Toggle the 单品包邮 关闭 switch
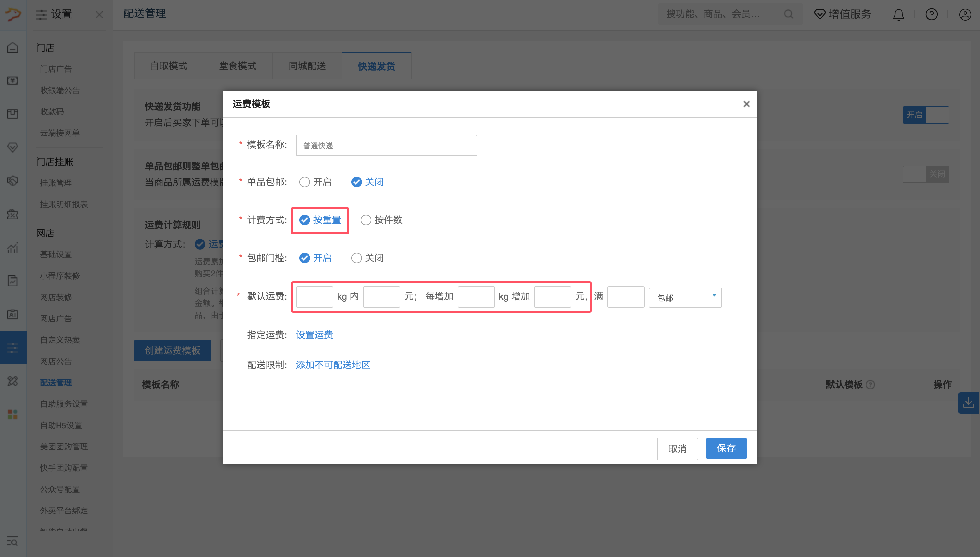This screenshot has width=980, height=557. coord(925,174)
